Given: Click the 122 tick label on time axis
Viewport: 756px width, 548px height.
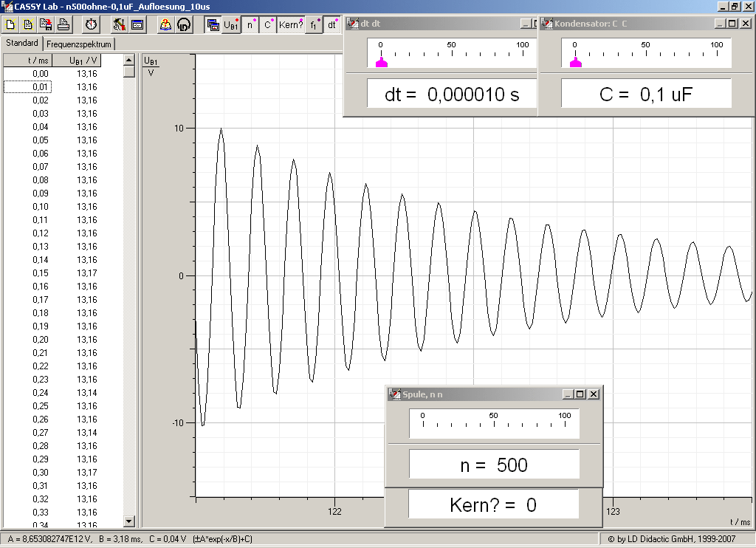Looking at the screenshot, I should coord(334,512).
